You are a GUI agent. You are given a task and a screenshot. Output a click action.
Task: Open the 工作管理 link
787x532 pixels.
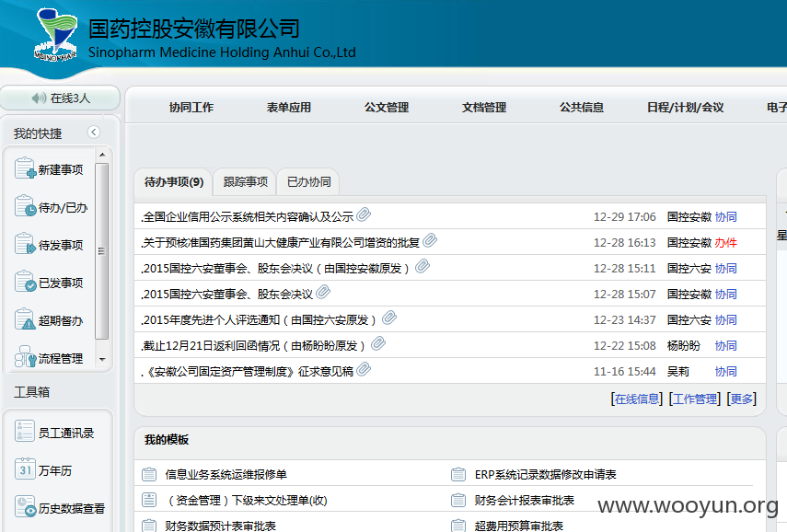click(695, 399)
